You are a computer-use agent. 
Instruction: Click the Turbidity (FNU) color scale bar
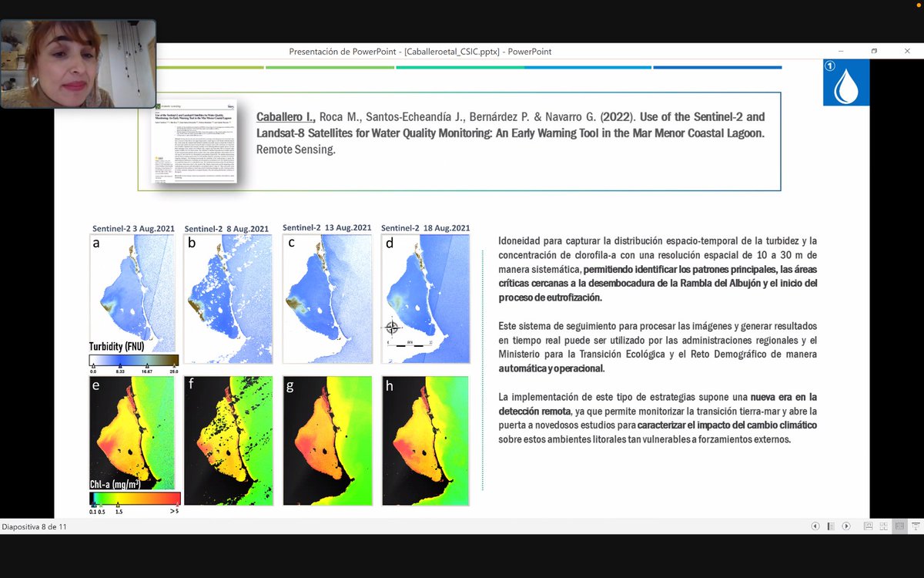click(x=134, y=360)
